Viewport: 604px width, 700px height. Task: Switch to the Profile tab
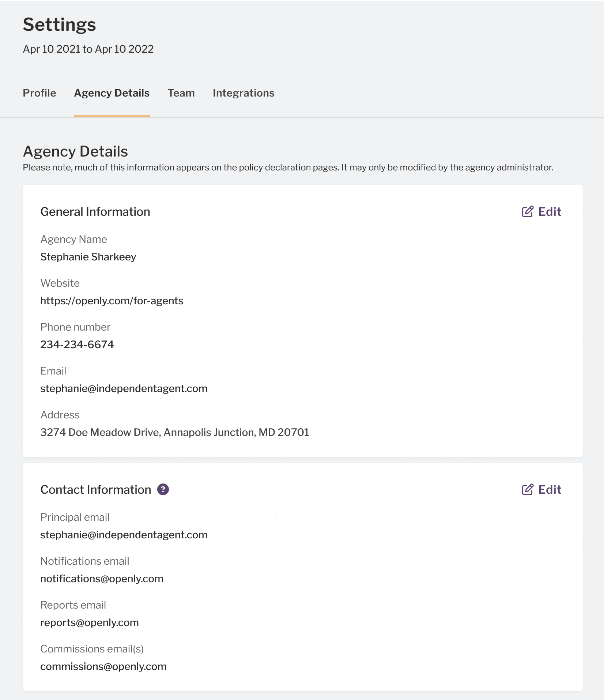point(39,93)
